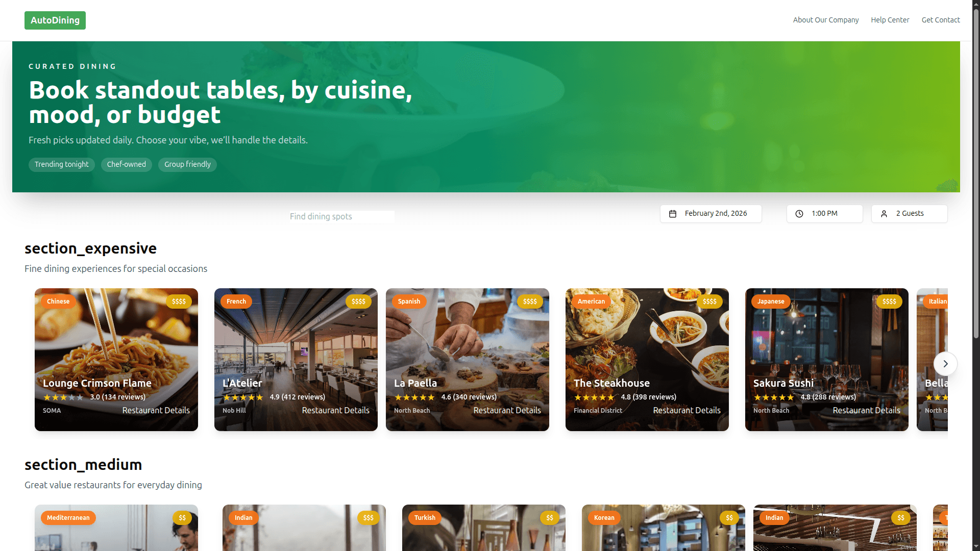980x551 pixels.
Task: Open About Our Company nav item
Action: coord(826,20)
